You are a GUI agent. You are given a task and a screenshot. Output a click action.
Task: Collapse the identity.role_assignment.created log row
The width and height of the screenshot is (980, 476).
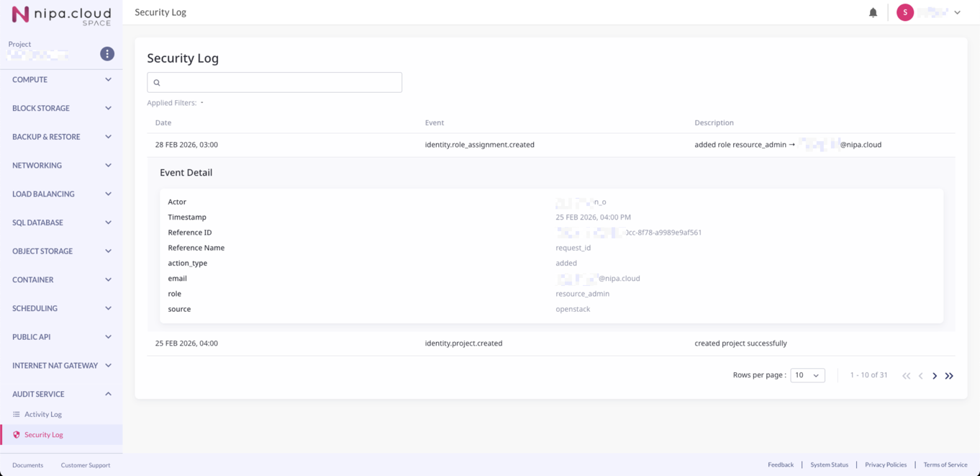479,145
